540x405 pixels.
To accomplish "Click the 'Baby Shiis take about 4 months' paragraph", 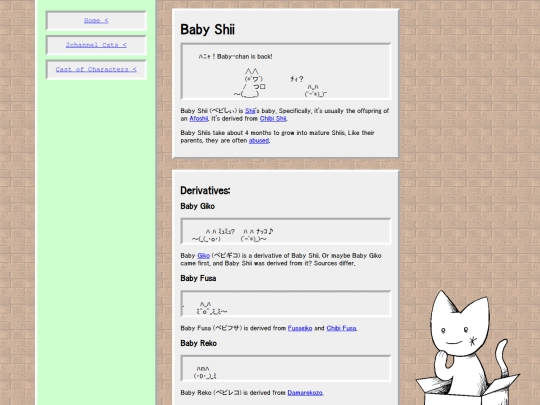I will coord(277,137).
